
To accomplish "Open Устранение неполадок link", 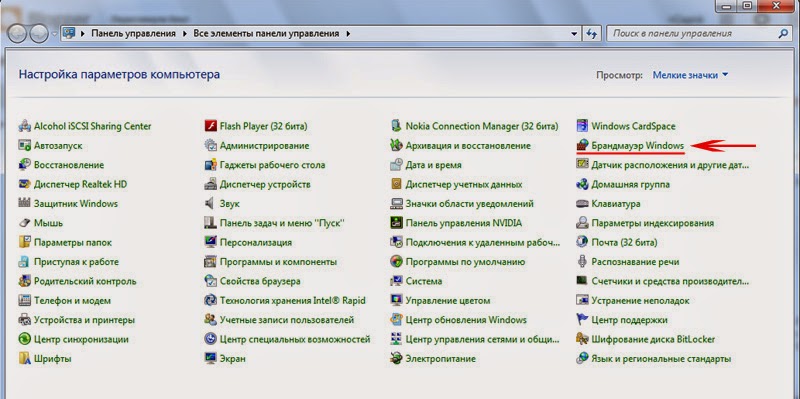I will point(640,301).
